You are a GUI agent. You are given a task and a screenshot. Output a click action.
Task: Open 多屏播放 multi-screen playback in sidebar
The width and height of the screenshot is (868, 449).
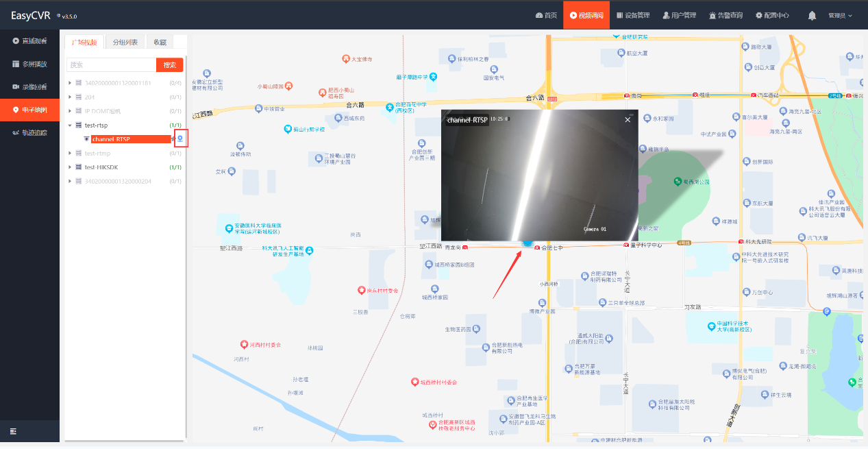pos(29,64)
